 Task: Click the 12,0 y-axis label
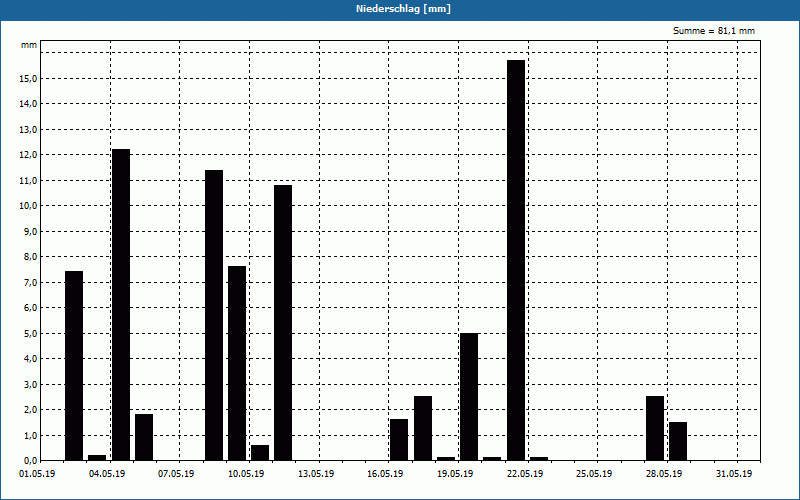29,155
